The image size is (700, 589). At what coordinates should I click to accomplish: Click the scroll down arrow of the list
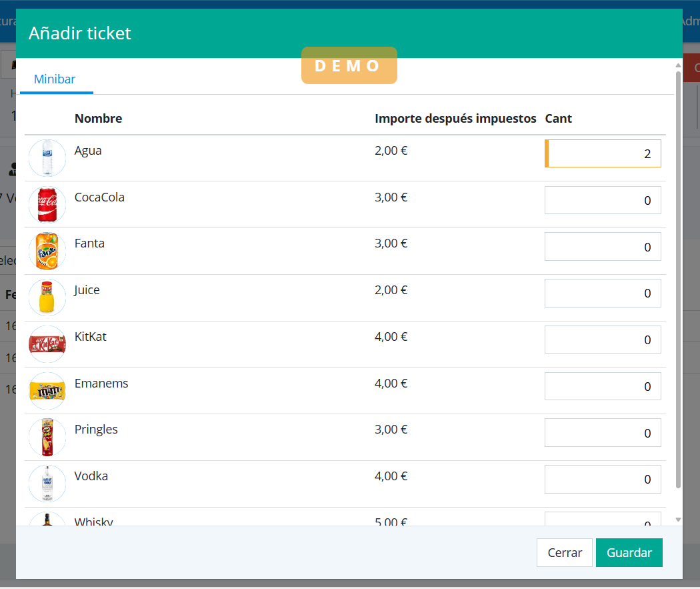point(679,520)
